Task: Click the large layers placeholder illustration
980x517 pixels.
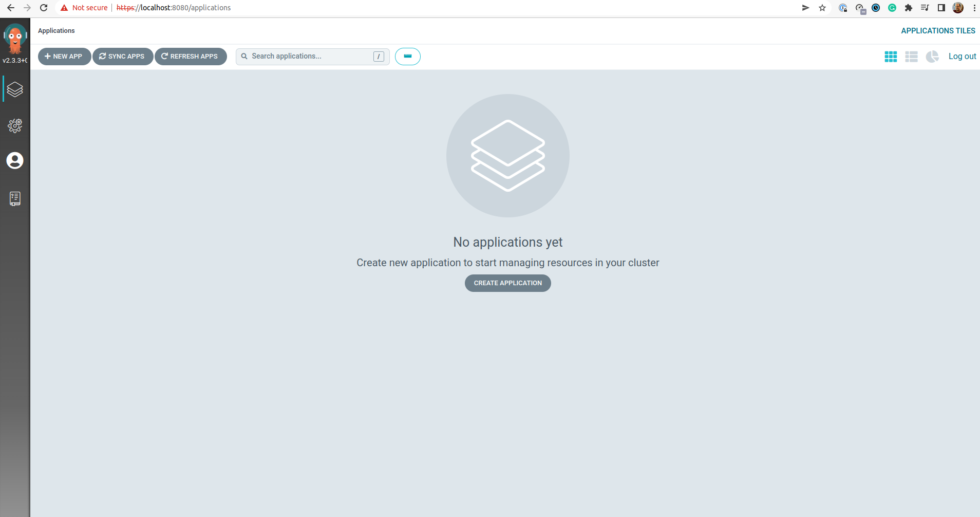Action: point(508,156)
